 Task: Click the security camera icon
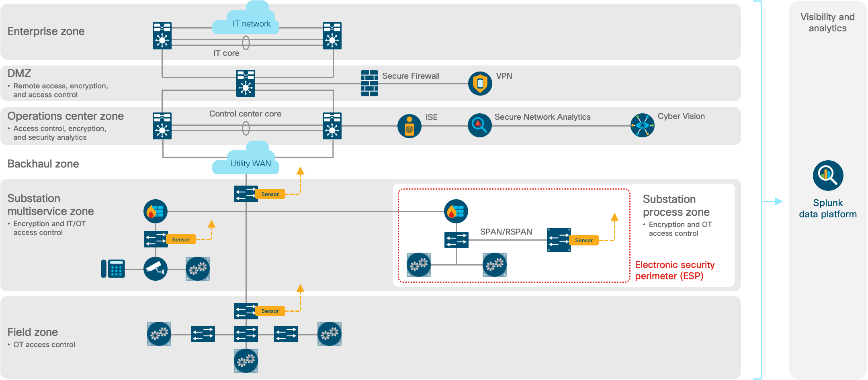156,269
